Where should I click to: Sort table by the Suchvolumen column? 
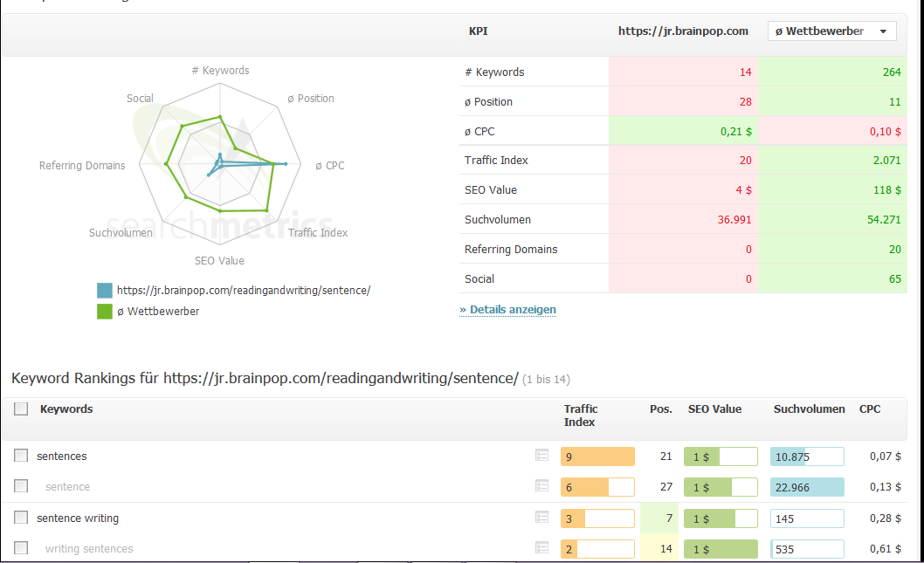tap(810, 409)
